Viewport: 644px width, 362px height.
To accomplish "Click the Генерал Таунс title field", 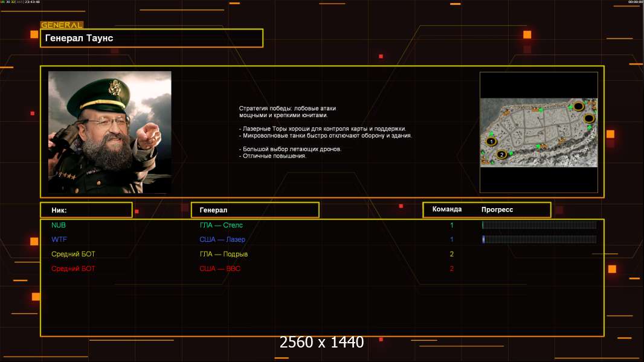I will 152,38.
